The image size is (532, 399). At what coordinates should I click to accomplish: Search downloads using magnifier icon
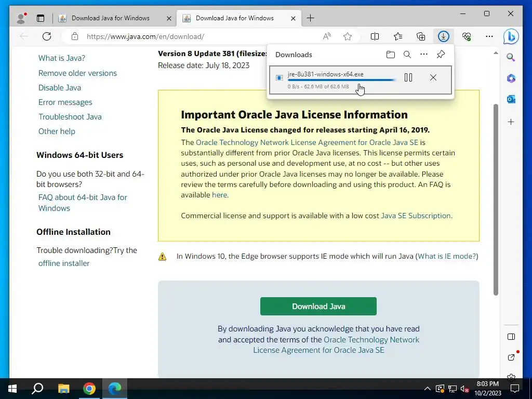(x=407, y=55)
